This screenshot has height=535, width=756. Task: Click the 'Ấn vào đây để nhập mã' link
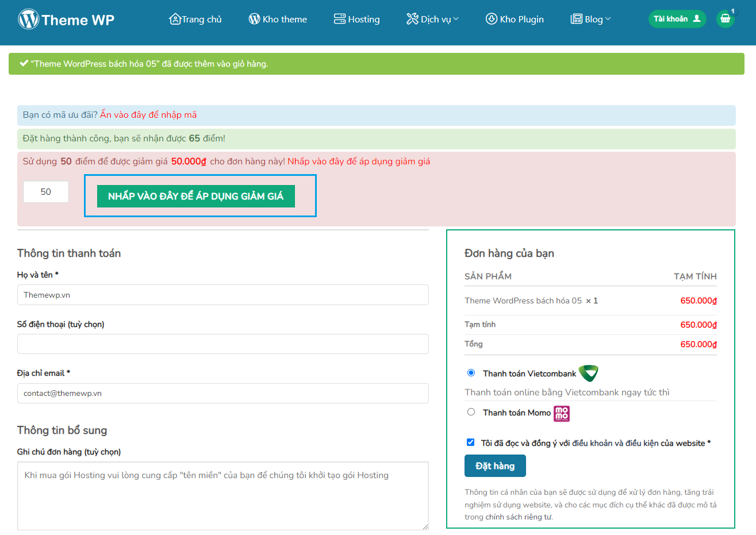[148, 115]
